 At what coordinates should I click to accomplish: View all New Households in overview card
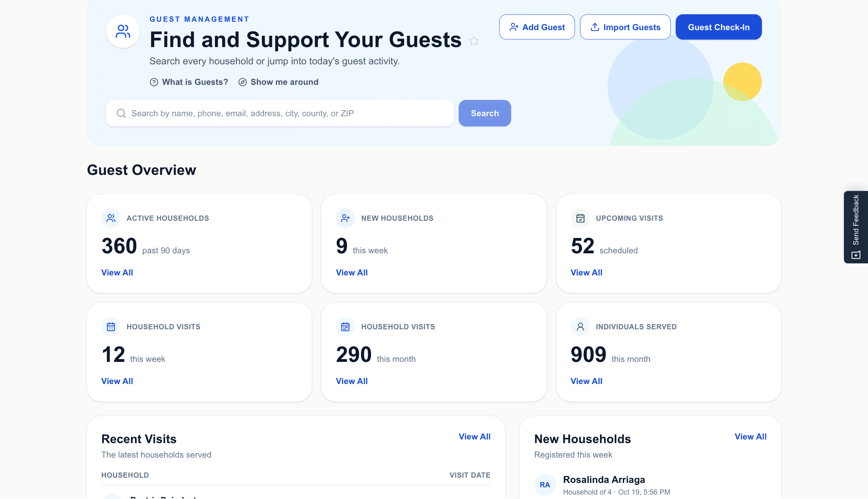point(352,273)
